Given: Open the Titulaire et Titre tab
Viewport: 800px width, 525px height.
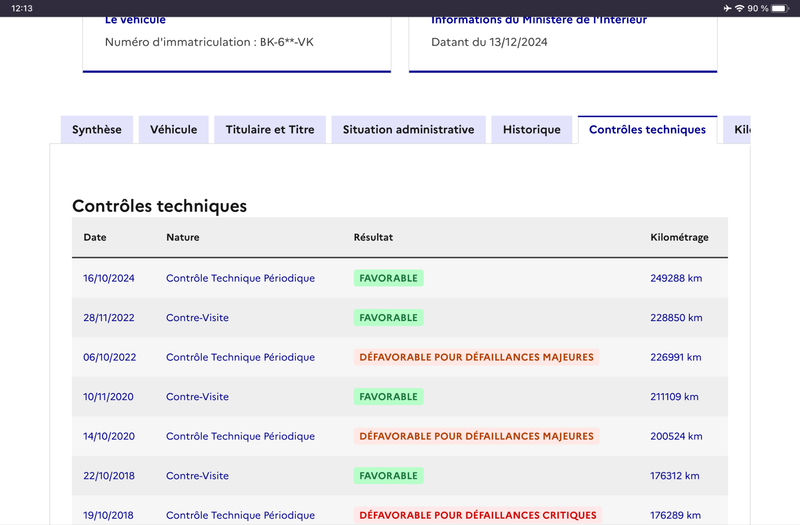Looking at the screenshot, I should pos(270,130).
